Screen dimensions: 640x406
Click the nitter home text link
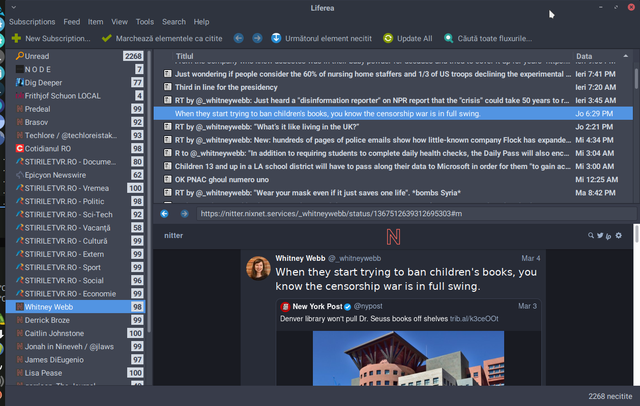pos(173,235)
